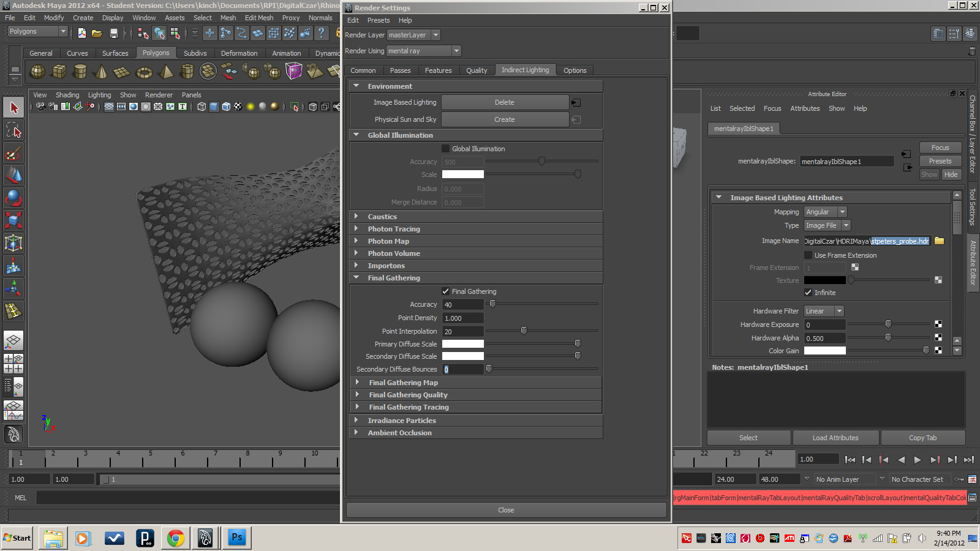Open the Presets menu in Render Settings
The width and height of the screenshot is (980, 551).
pyautogui.click(x=379, y=20)
